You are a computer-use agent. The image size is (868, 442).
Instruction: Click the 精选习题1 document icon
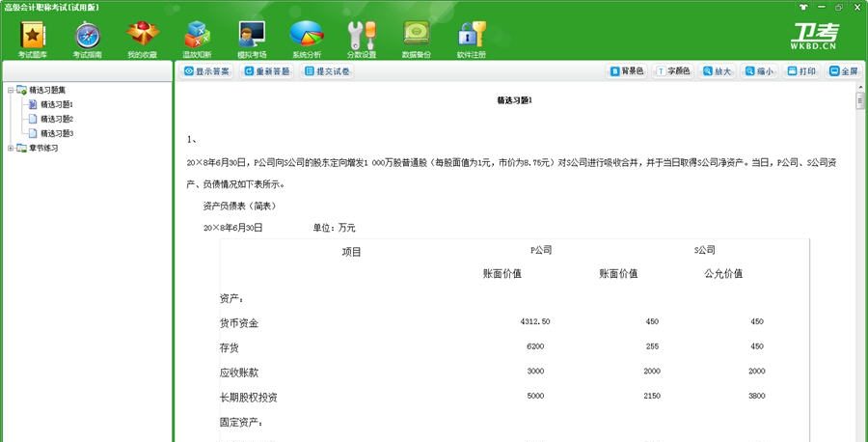[x=33, y=104]
